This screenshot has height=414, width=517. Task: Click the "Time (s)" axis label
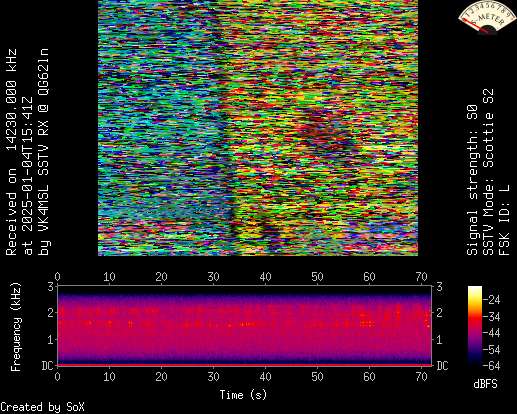point(243,395)
